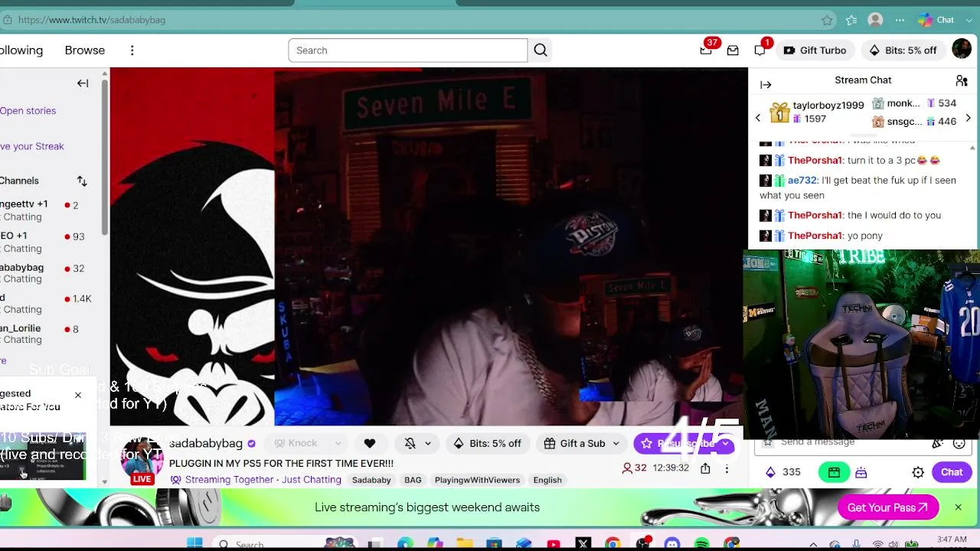Open chat settings gear
Viewport: 980px width, 551px height.
[x=918, y=473]
